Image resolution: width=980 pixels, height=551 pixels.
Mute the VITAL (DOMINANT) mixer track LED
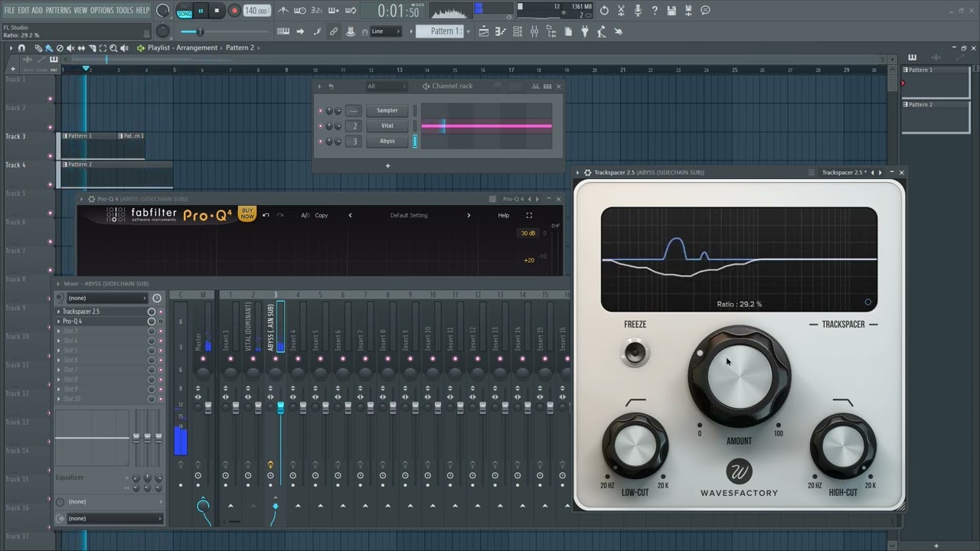[253, 358]
